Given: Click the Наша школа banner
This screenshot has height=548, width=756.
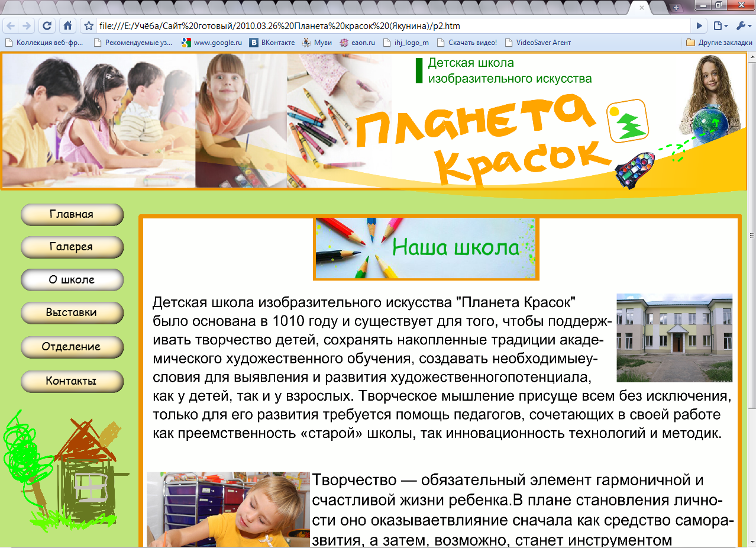Looking at the screenshot, I should click(425, 248).
